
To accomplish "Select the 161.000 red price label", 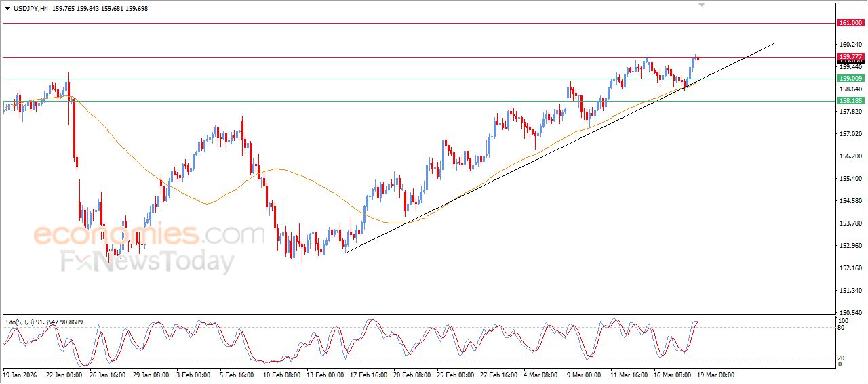I will pyautogui.click(x=850, y=23).
